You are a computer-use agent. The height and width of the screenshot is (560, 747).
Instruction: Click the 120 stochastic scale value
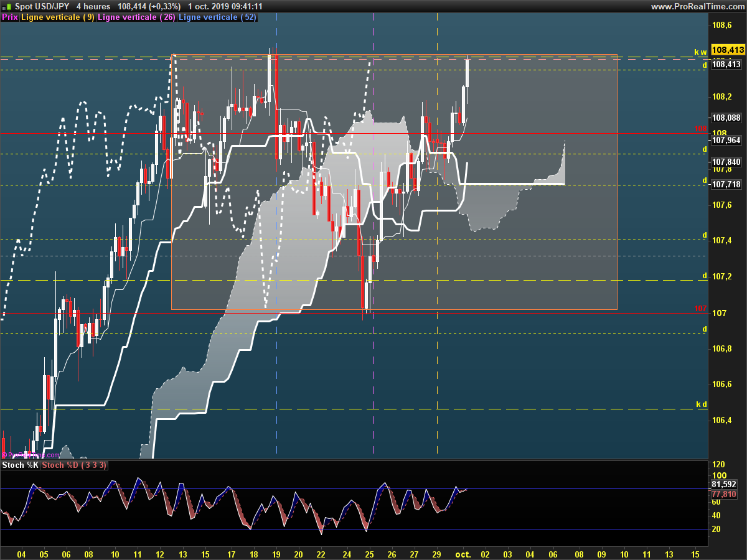719,465
